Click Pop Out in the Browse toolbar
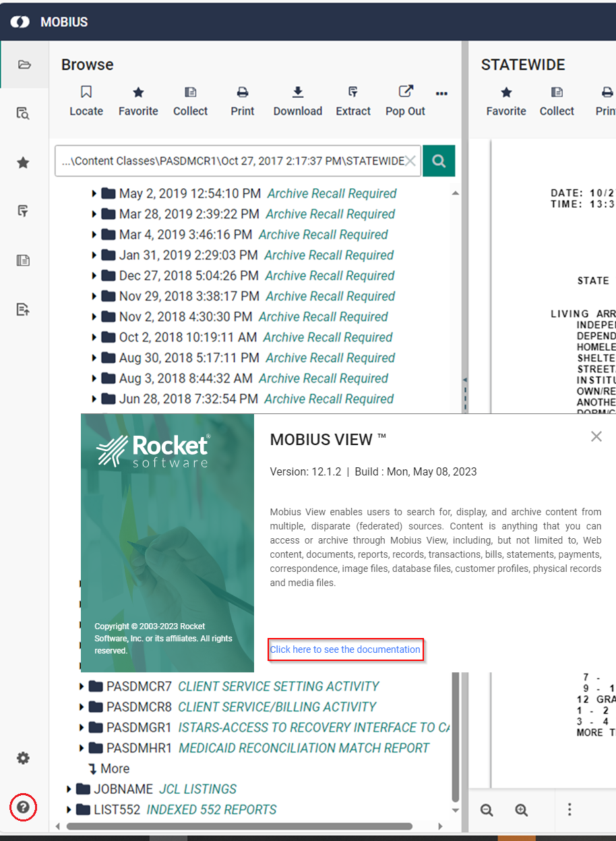 405,101
